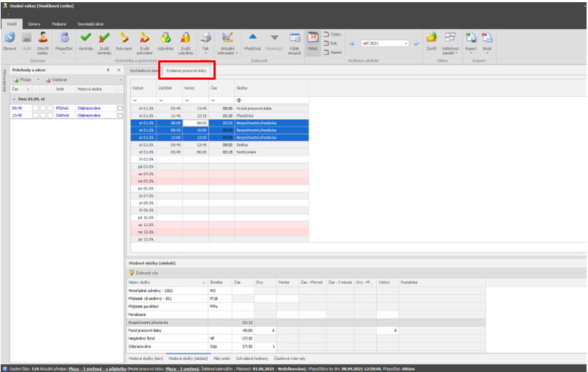Click Zrušit uzávěrku padlock icon
The height and width of the screenshot is (372, 588).
pyautogui.click(x=185, y=37)
